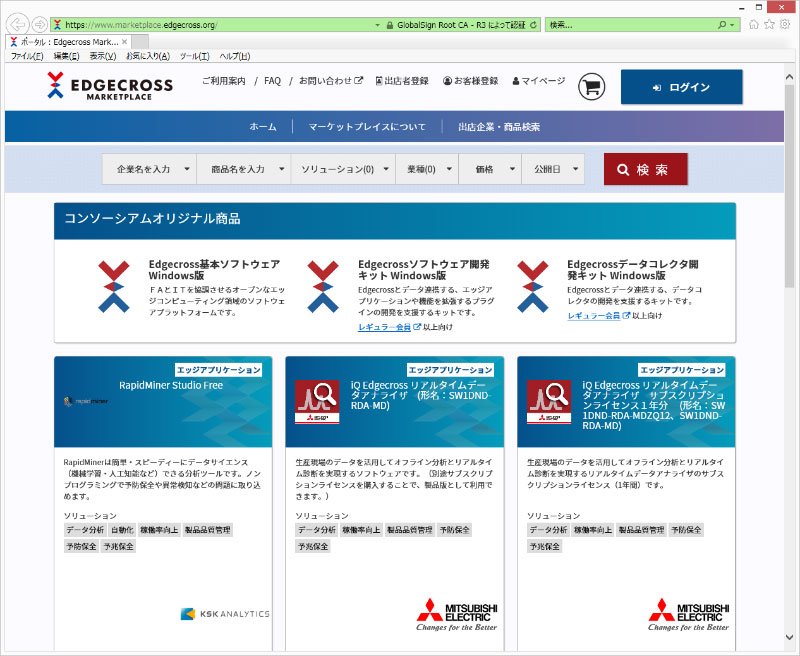Image resolution: width=800 pixels, height=656 pixels.
Task: Click the search magnifier icon in browser search box
Action: (722, 24)
